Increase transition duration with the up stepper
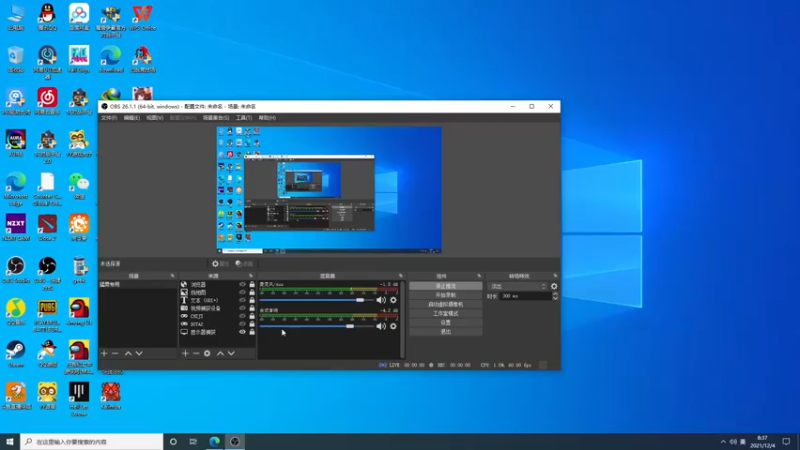 coord(555,294)
